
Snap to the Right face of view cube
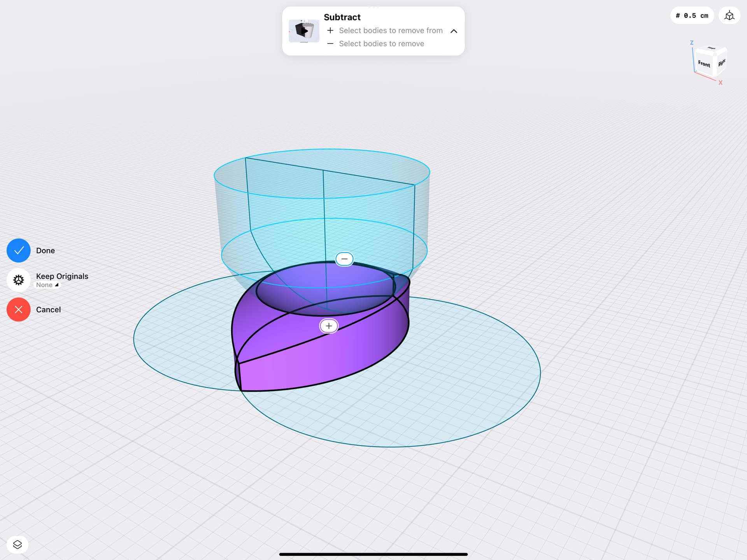coord(722,62)
